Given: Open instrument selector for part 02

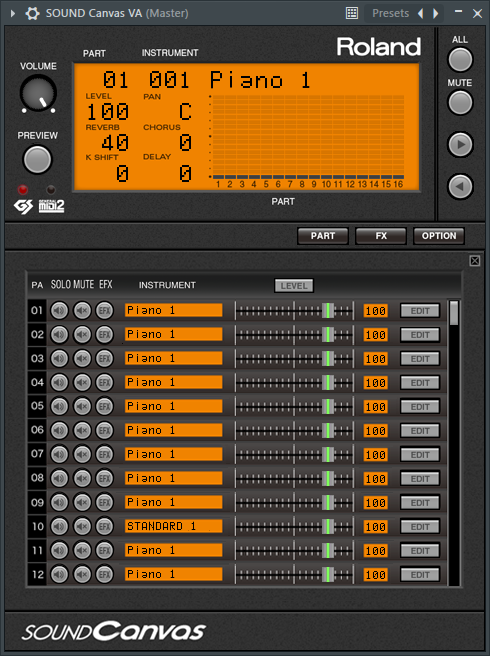Looking at the screenshot, I should (x=174, y=334).
